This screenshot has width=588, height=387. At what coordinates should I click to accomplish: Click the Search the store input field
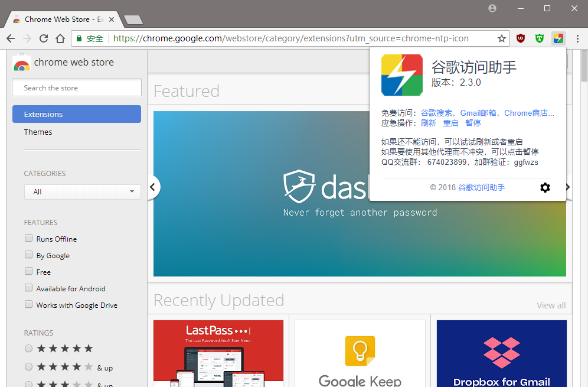[77, 88]
